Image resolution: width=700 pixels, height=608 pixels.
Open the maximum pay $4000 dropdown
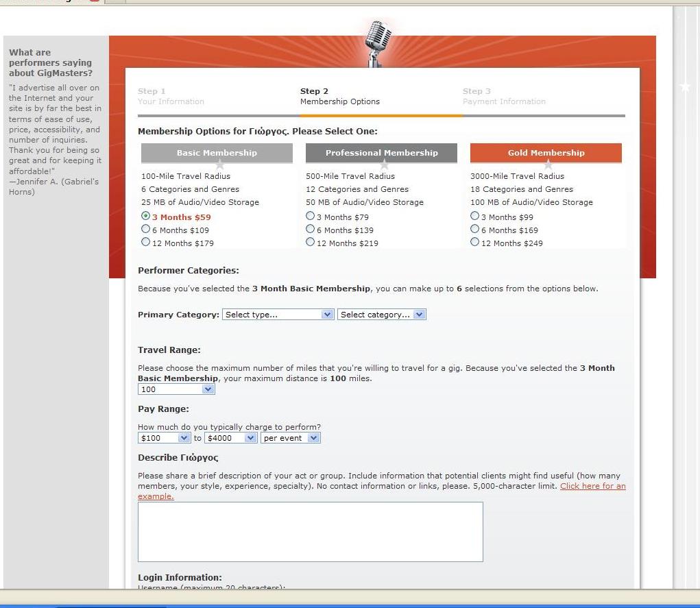tap(230, 438)
